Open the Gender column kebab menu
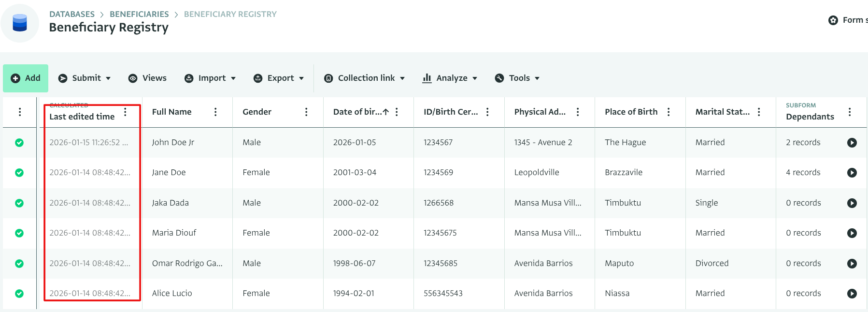Viewport: 868px width, 312px height. click(x=306, y=112)
